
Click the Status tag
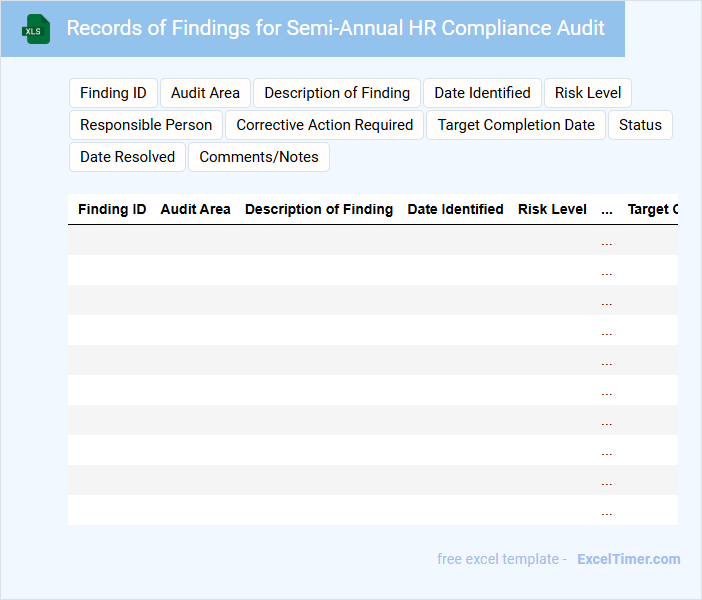tap(640, 125)
